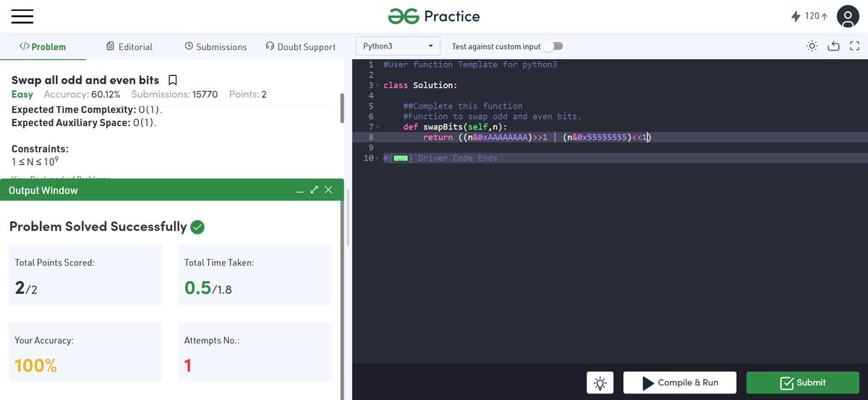Click Total Points Scored card
868x400 pixels.
[85, 276]
